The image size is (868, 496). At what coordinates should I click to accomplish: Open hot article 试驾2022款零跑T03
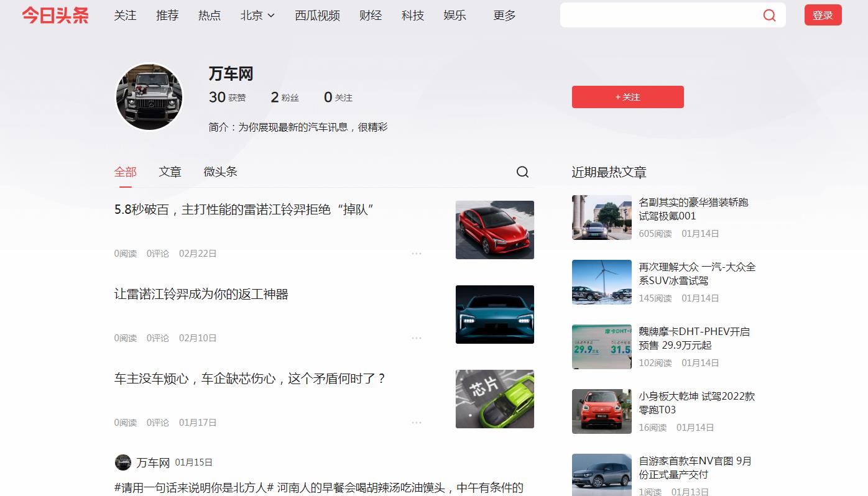[x=697, y=403]
